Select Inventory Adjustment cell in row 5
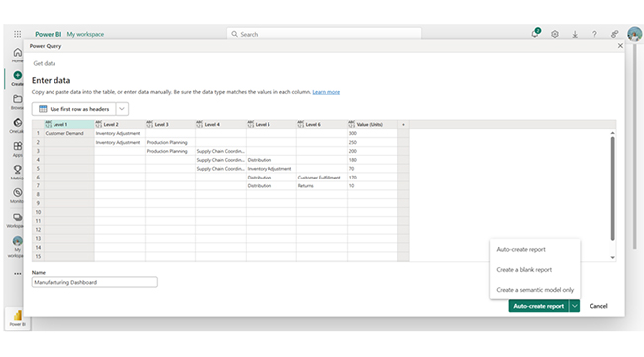644x357 pixels. [x=271, y=169]
